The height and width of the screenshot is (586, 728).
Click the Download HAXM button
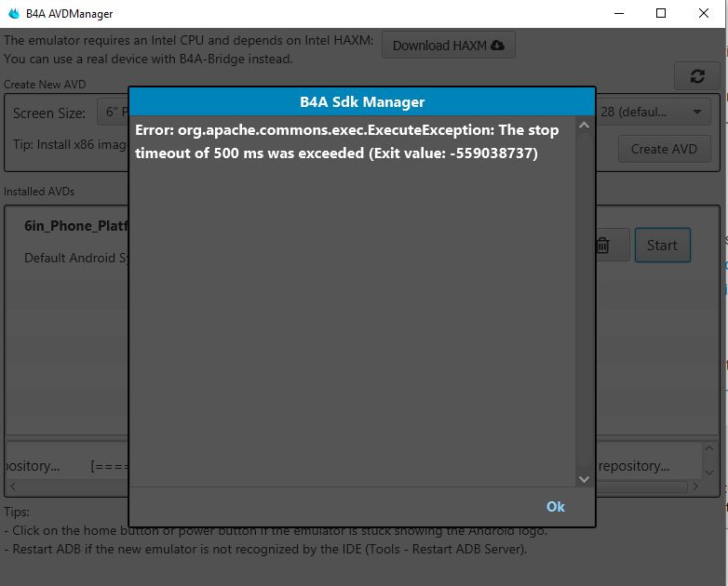pos(449,45)
